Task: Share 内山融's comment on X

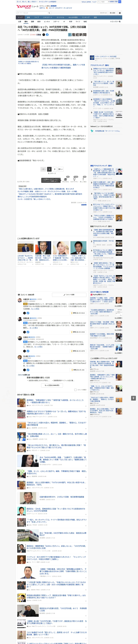Action: pos(25,370)
